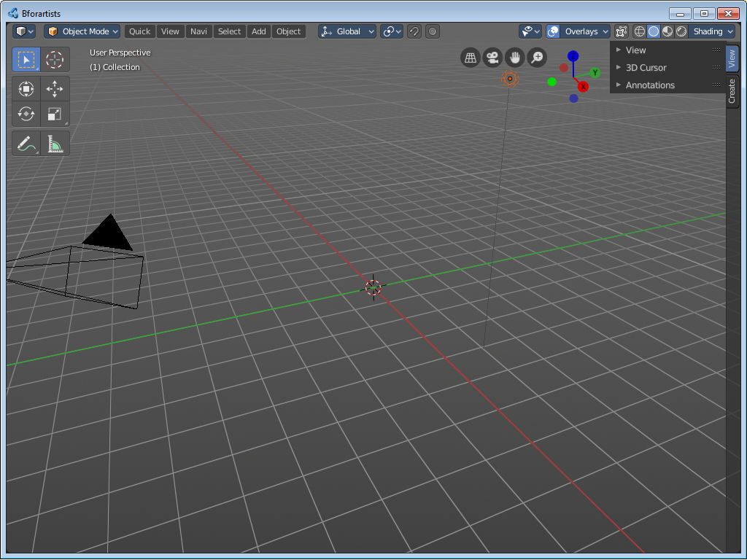Select the Scale tool
Viewport: 747px width, 560px height.
(55, 114)
